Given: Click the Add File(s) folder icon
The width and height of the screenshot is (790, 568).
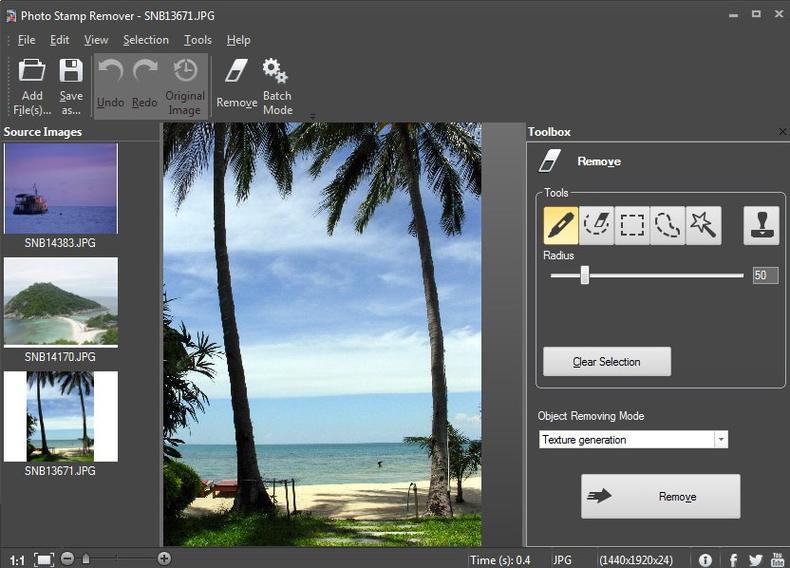Looking at the screenshot, I should point(32,72).
